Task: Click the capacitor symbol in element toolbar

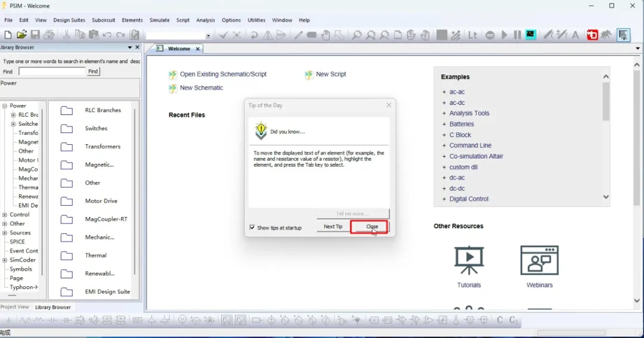Action: [52, 320]
